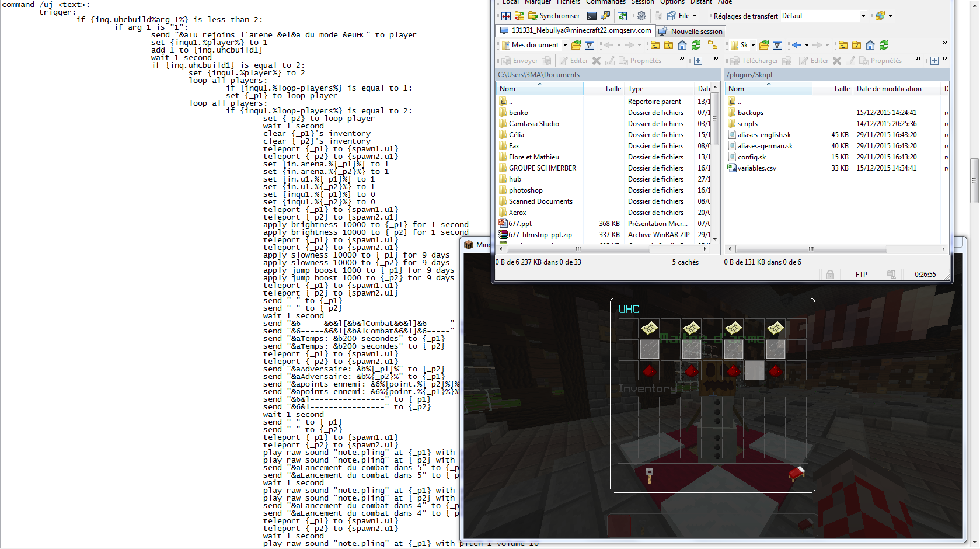Select the 131331_Nebullya session tab

coord(575,30)
